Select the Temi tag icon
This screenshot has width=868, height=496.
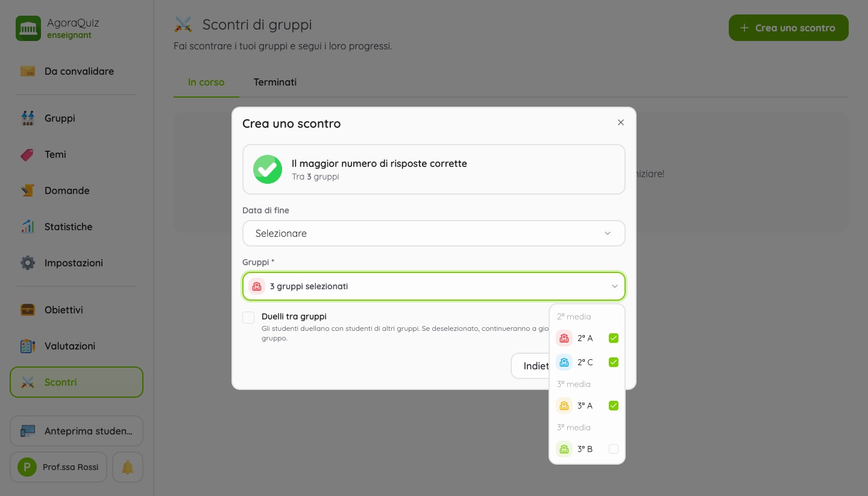(x=28, y=154)
